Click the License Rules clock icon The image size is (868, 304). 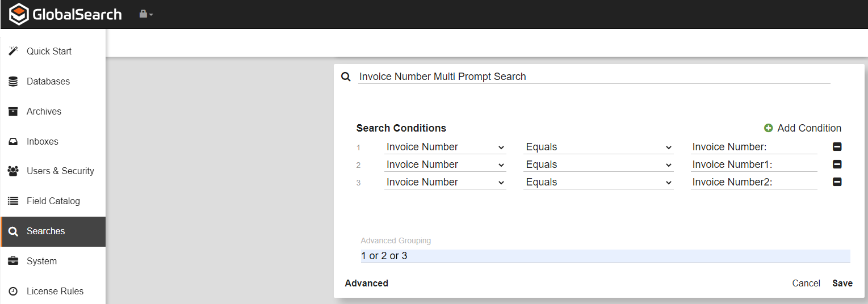pos(13,291)
